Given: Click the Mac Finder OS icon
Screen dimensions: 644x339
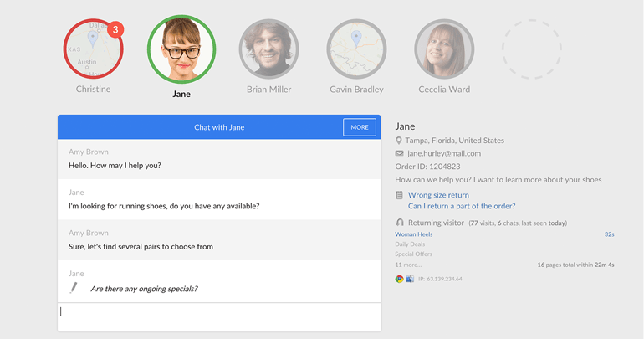Looking at the screenshot, I should pos(410,279).
